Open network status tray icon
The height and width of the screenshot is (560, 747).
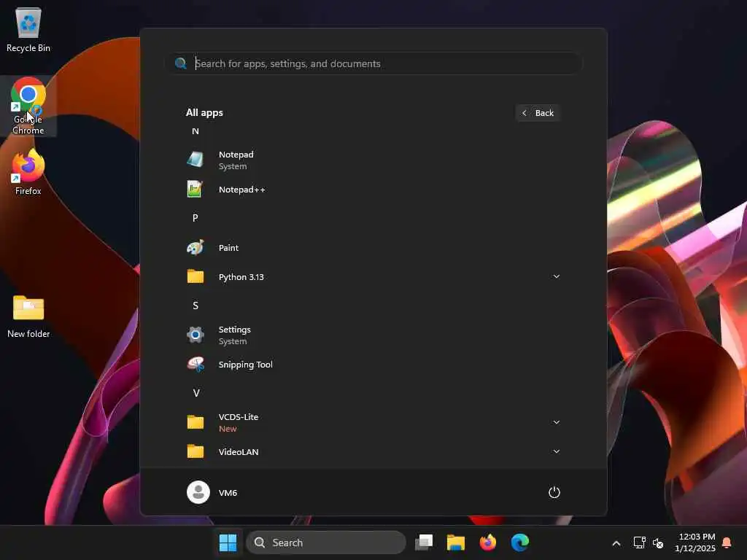coord(639,542)
